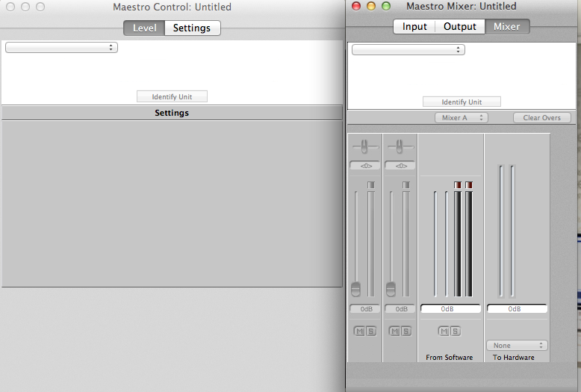Grab the second channel volume fader knob

point(391,290)
